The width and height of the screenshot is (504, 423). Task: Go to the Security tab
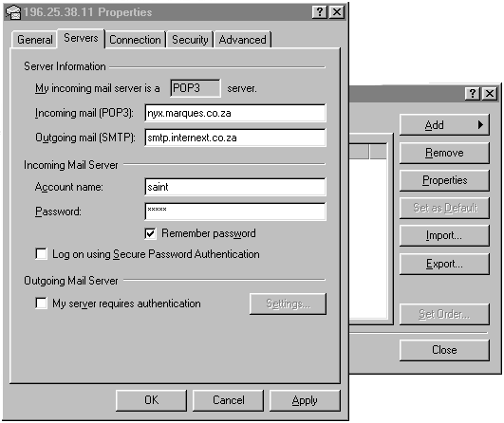coord(190,40)
